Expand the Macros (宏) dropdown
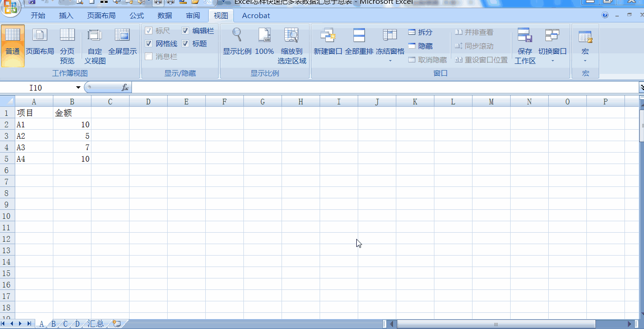The width and height of the screenshot is (644, 329). point(585,61)
